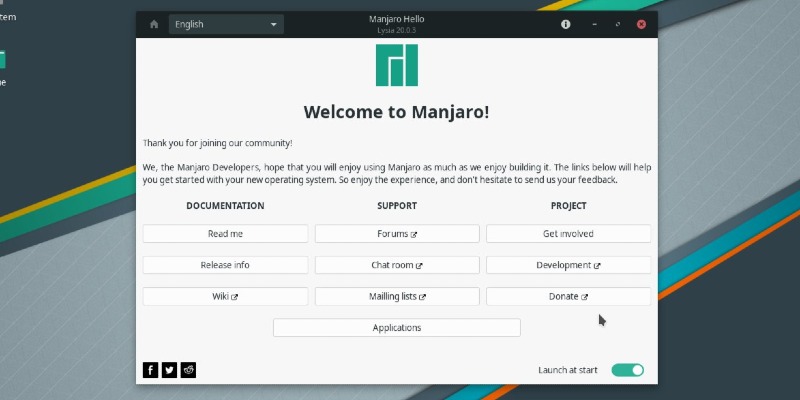Expand the English language dropdown

click(x=226, y=24)
